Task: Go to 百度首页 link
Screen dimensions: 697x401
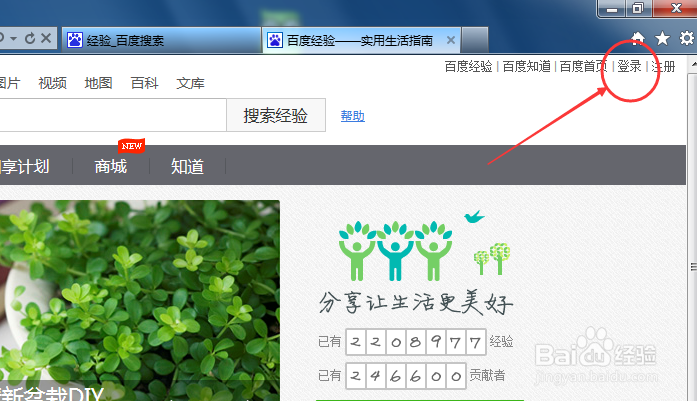Action: 583,67
